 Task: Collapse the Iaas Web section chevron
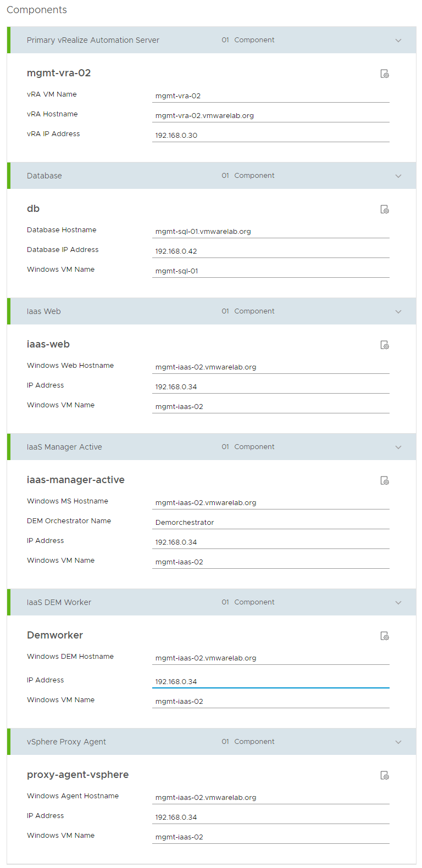point(398,311)
